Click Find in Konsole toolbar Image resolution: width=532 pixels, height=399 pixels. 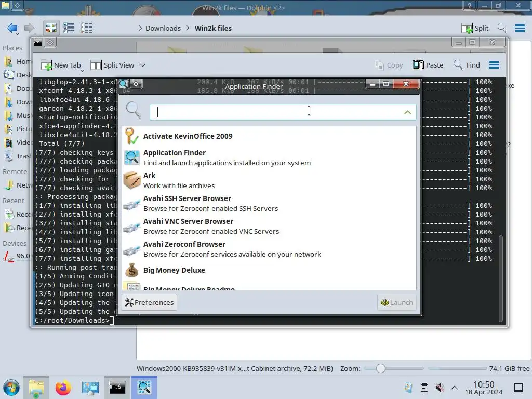(467, 65)
